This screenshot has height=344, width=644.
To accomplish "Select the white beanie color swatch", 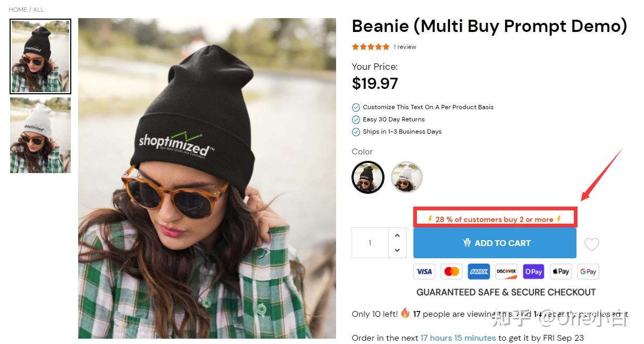I will (x=407, y=177).
